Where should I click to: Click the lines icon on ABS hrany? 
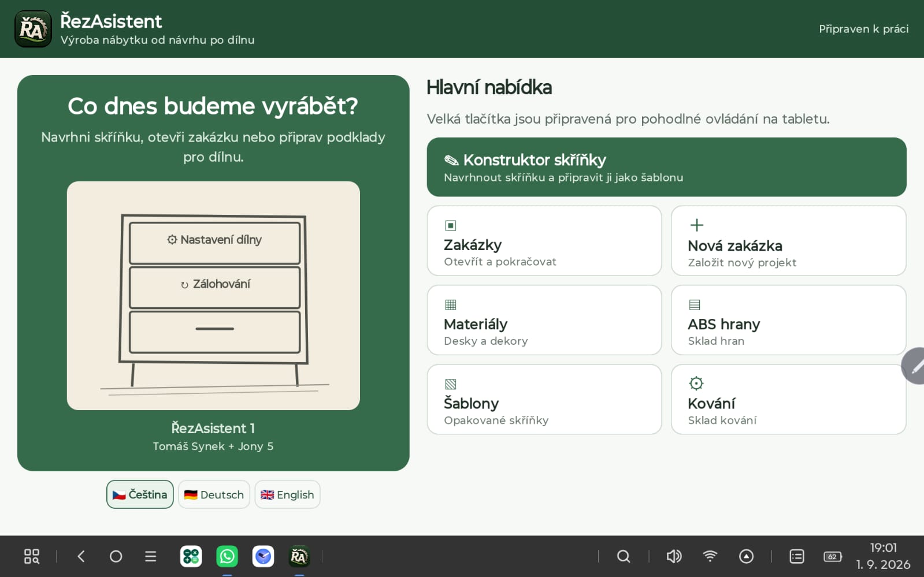(695, 304)
